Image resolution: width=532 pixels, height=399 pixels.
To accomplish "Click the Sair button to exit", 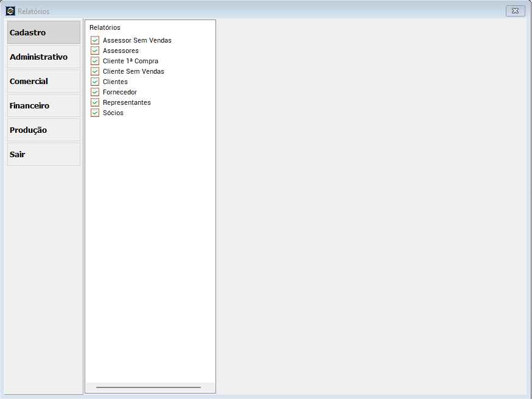I will coord(43,154).
